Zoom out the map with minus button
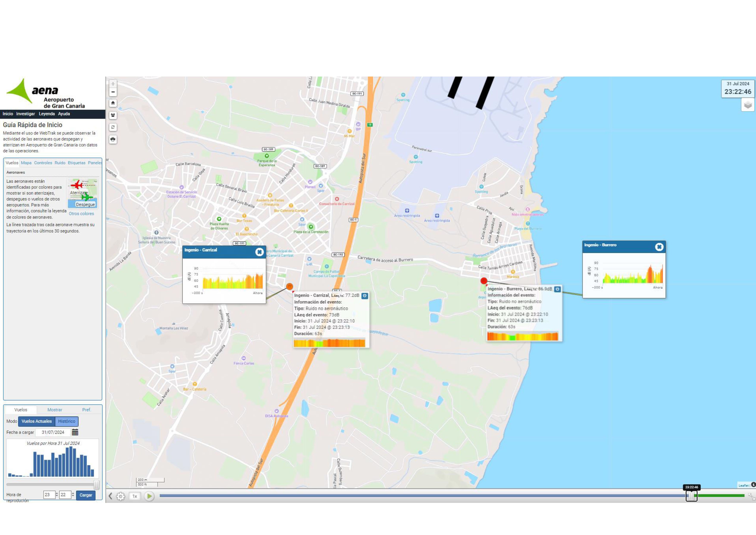The height and width of the screenshot is (535, 756). pos(113,92)
